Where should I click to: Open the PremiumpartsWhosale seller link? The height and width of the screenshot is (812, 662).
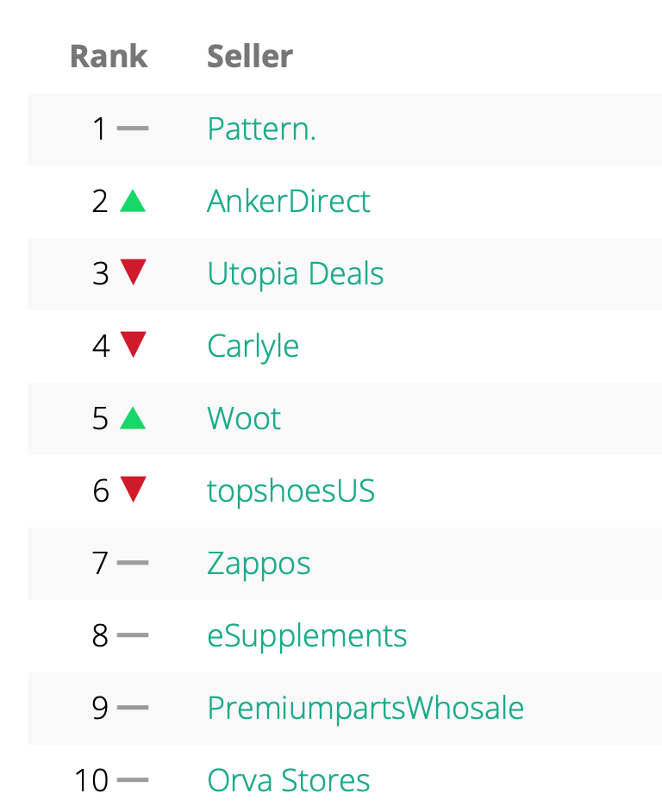pyautogui.click(x=365, y=709)
